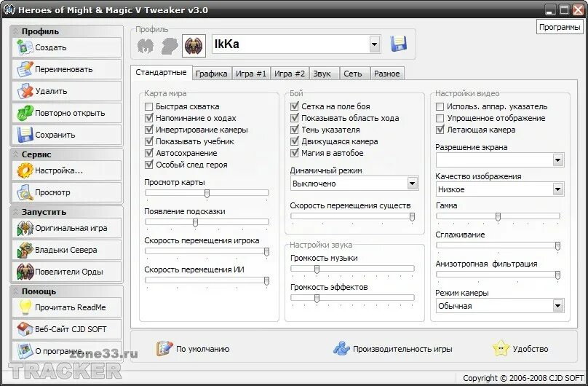Click the По умолчанию notepad icon
The image size is (588, 386).
tap(164, 348)
